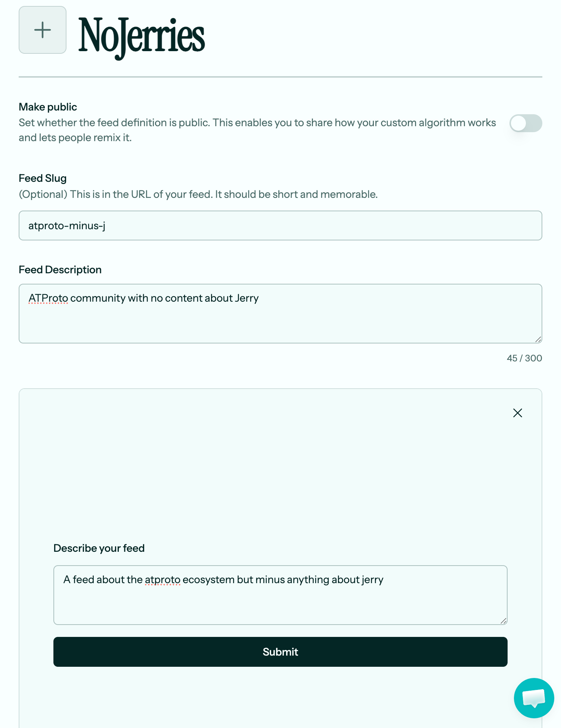The height and width of the screenshot is (728, 561).
Task: Click the plus icon beside NoJerries
Action: [x=43, y=30]
